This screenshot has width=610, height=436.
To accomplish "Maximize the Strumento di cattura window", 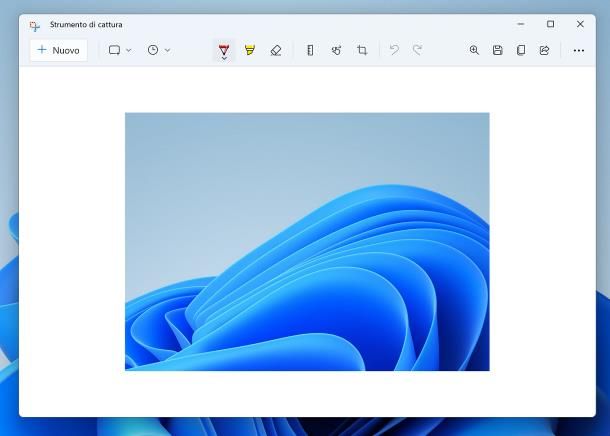I will coord(550,24).
